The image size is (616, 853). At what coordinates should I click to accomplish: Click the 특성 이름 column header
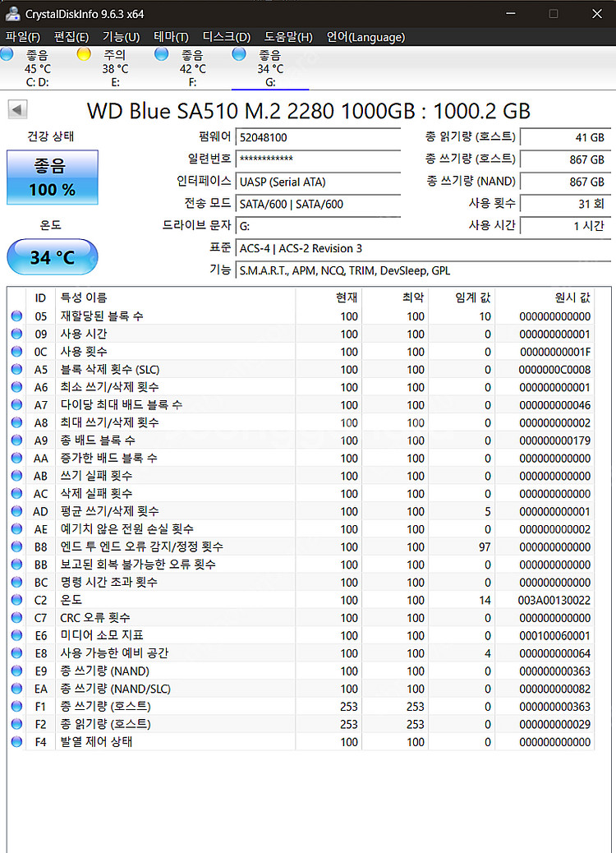point(175,297)
